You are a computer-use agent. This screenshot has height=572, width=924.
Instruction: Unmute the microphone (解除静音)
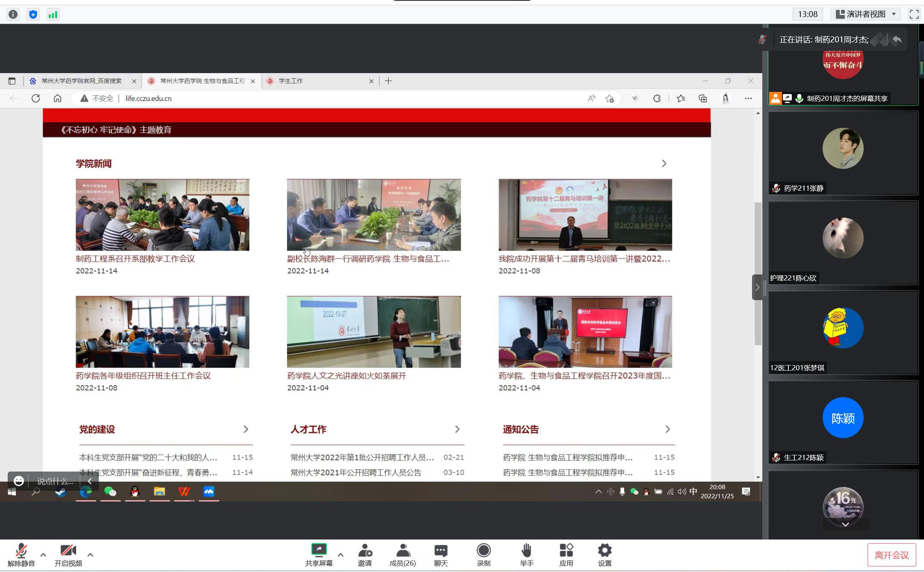pos(21,551)
